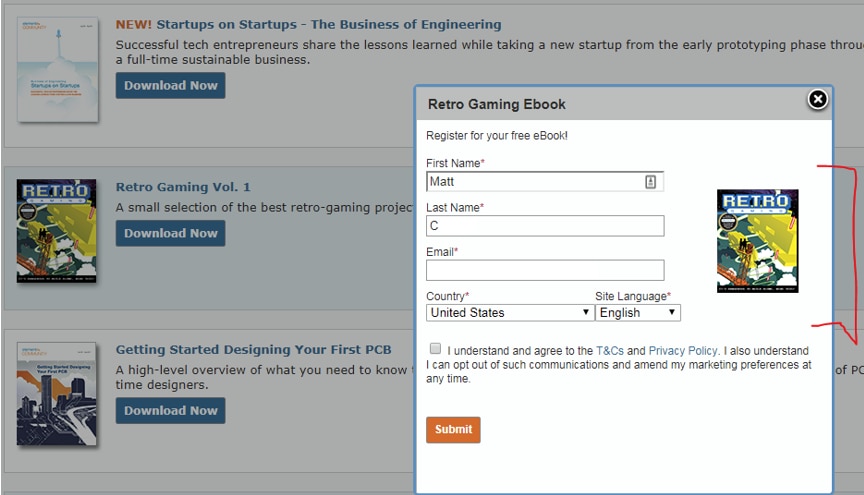Viewport: 864px width, 495px height.
Task: Expand the Site Language dropdown
Action: (638, 312)
